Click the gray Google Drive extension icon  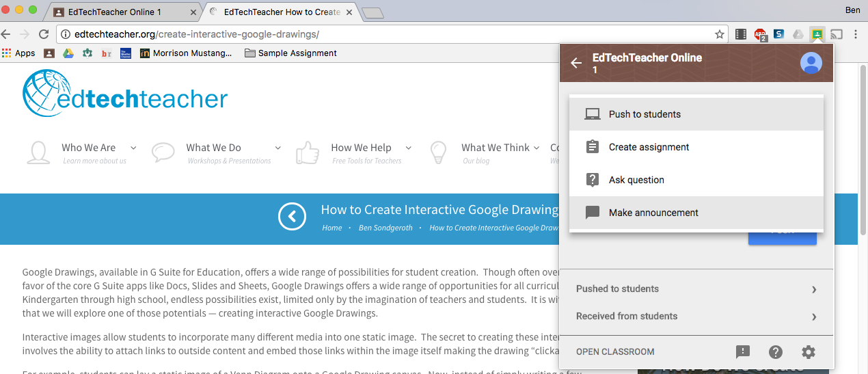798,34
